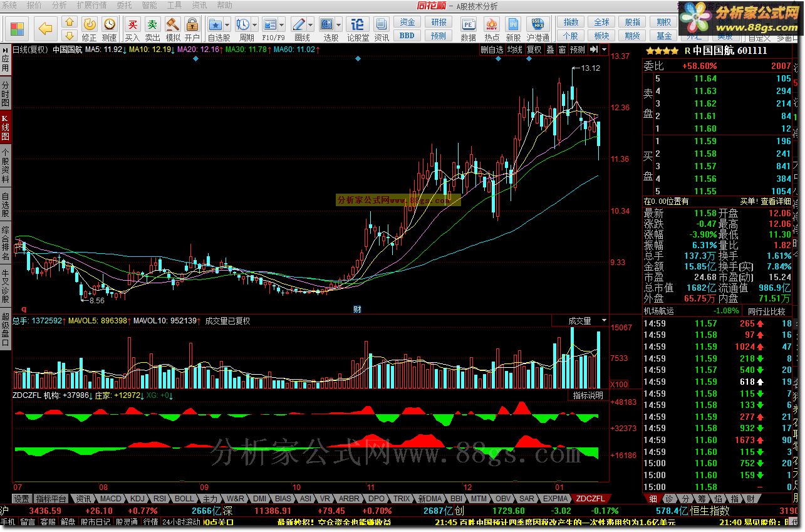Toggle the 均线 moving averages display

coord(514,50)
